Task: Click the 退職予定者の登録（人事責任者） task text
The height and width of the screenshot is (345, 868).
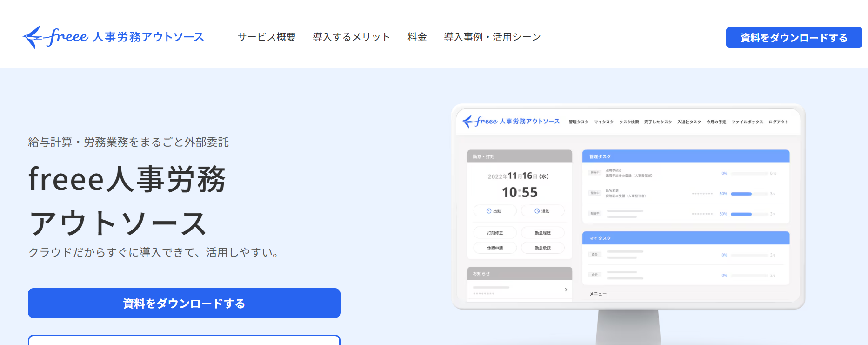Action: click(629, 176)
